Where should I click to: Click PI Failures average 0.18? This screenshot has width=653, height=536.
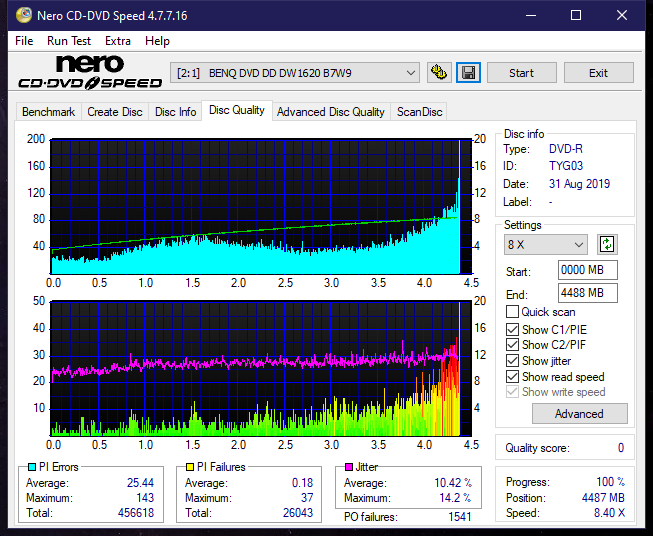point(302,483)
